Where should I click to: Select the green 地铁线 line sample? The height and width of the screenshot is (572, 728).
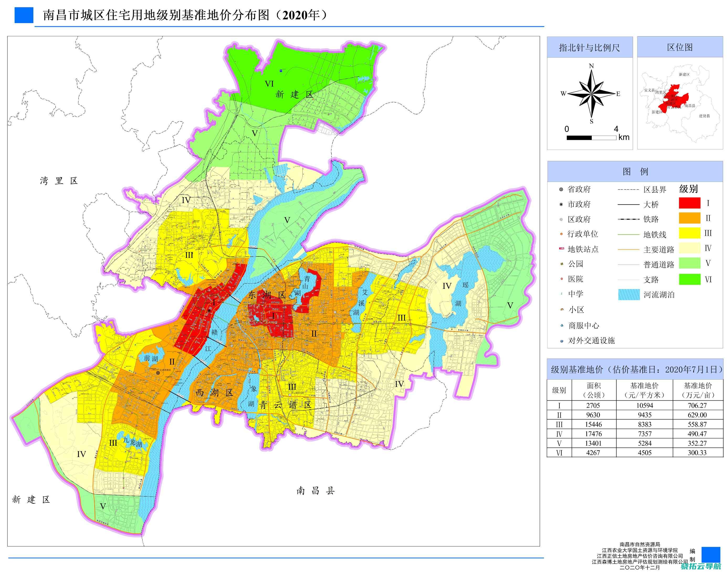[x=628, y=234]
